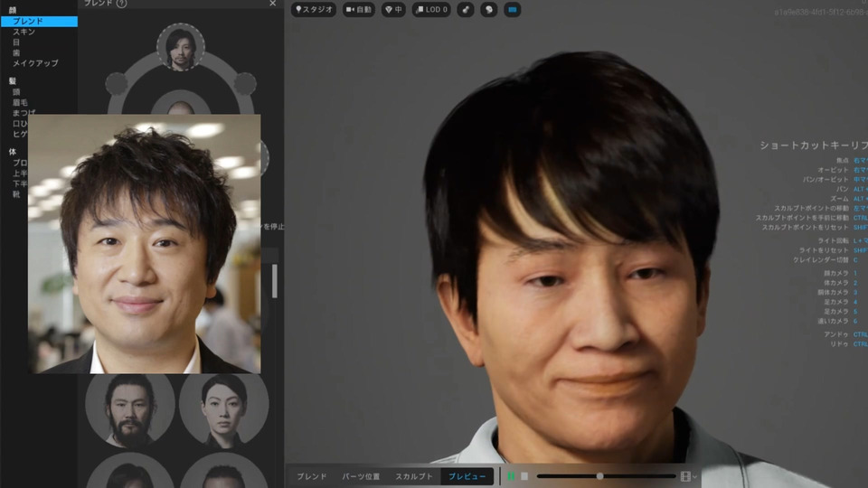Stop the preview animation with the square button
This screenshot has height=488, width=868.
pyautogui.click(x=524, y=476)
